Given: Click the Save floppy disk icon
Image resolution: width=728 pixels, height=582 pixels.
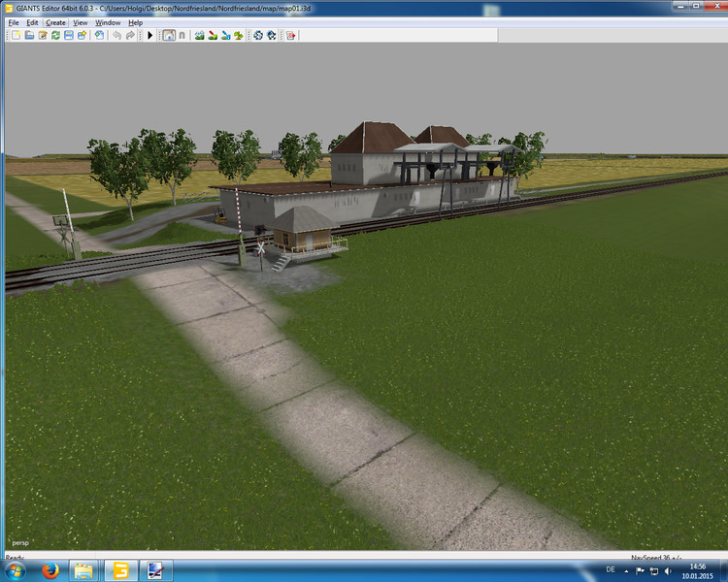Looking at the screenshot, I should click(69, 35).
